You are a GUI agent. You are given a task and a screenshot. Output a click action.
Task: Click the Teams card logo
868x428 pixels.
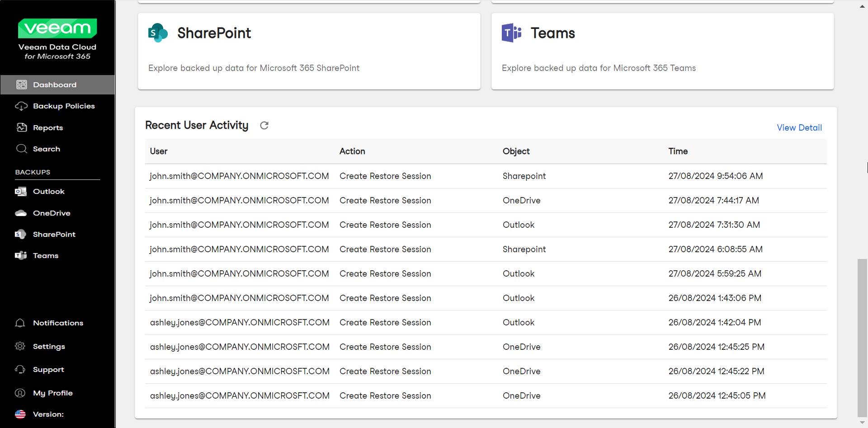point(511,33)
